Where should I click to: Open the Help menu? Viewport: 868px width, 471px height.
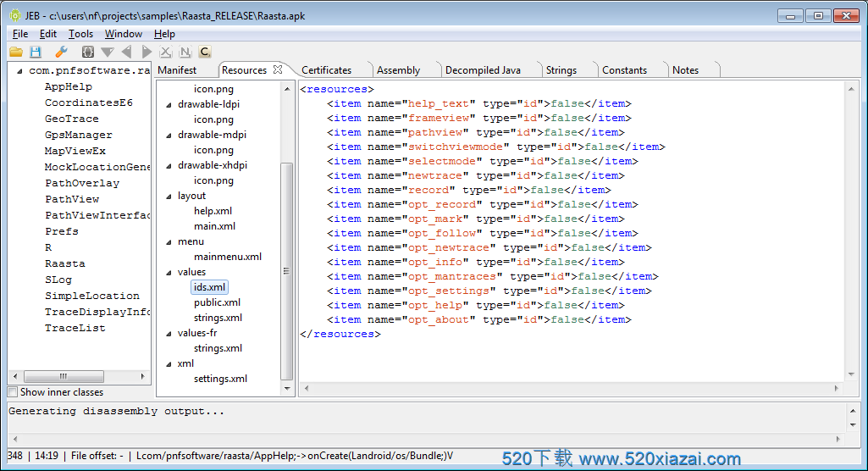[164, 34]
